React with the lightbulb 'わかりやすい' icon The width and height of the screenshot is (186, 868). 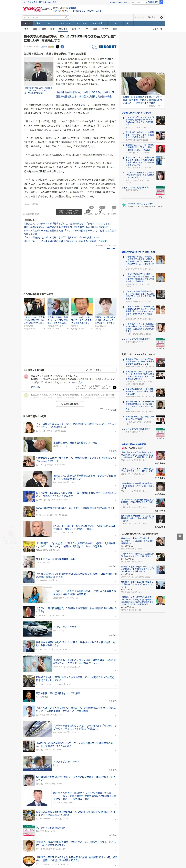pyautogui.click(x=100, y=211)
